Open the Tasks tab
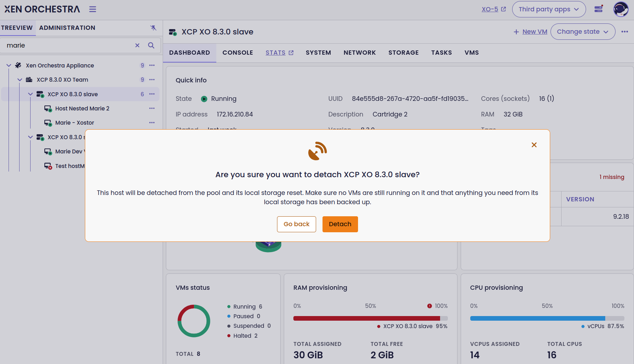 [441, 53]
